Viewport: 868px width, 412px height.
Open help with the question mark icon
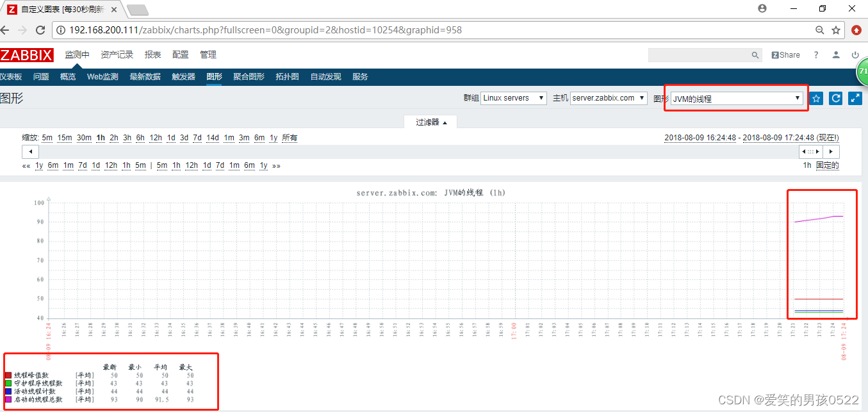pyautogui.click(x=815, y=55)
